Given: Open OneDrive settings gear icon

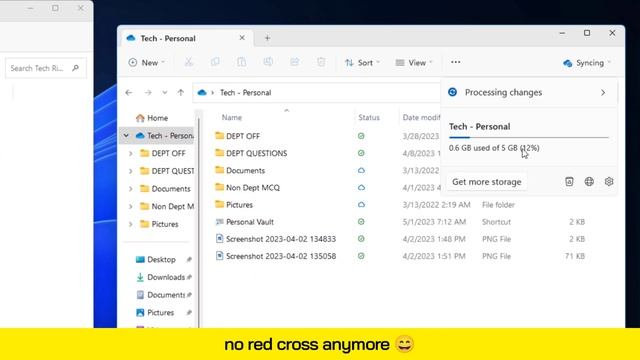Looking at the screenshot, I should [609, 182].
